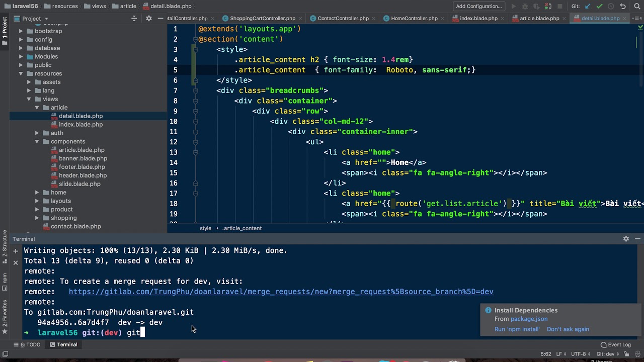This screenshot has width=644, height=362.
Task: Click the Terminal tool window tab
Action: coord(63,345)
